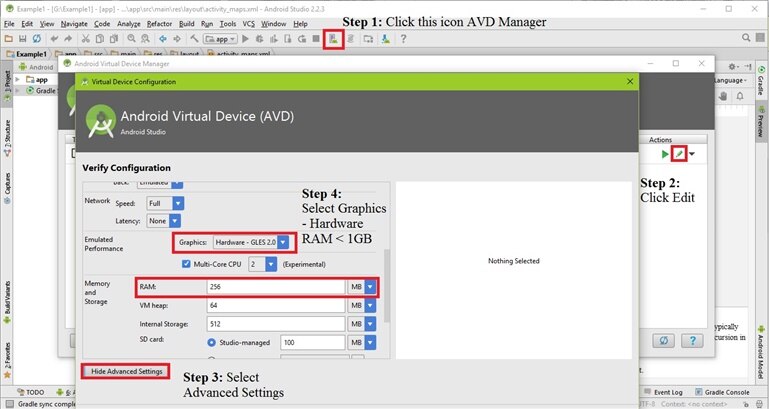The image size is (769, 409).
Task: Click the Internal Storage value field
Action: click(276, 324)
